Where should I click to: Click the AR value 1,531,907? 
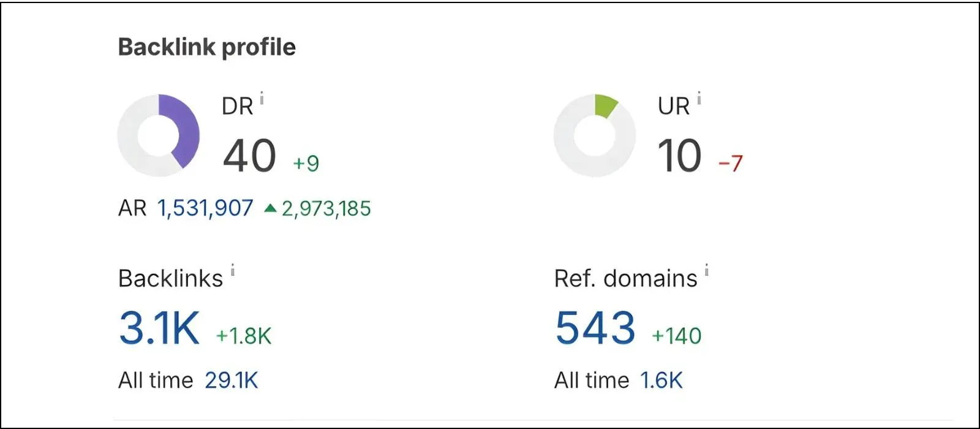[x=205, y=208]
